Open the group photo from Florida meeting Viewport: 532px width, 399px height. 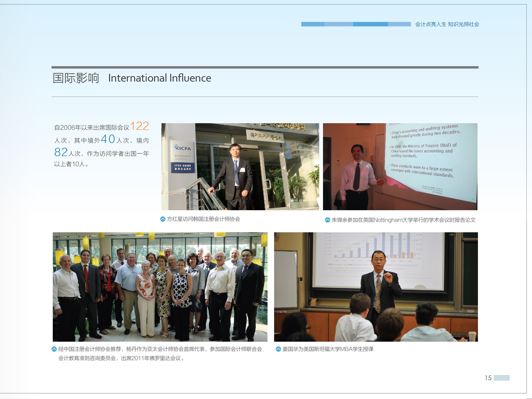(x=160, y=287)
